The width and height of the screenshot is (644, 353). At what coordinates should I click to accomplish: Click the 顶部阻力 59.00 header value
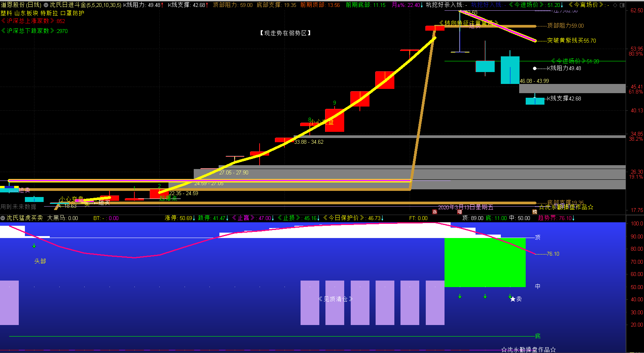(x=233, y=5)
